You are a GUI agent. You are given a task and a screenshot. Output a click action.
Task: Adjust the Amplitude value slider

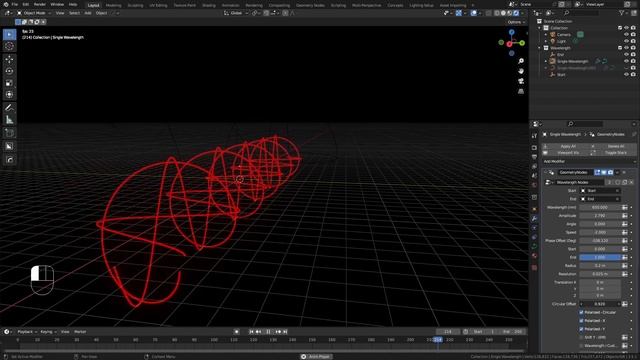(600, 216)
